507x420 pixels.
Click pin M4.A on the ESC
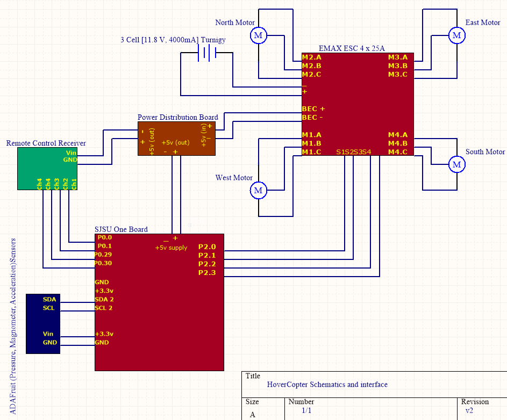pyautogui.click(x=398, y=135)
